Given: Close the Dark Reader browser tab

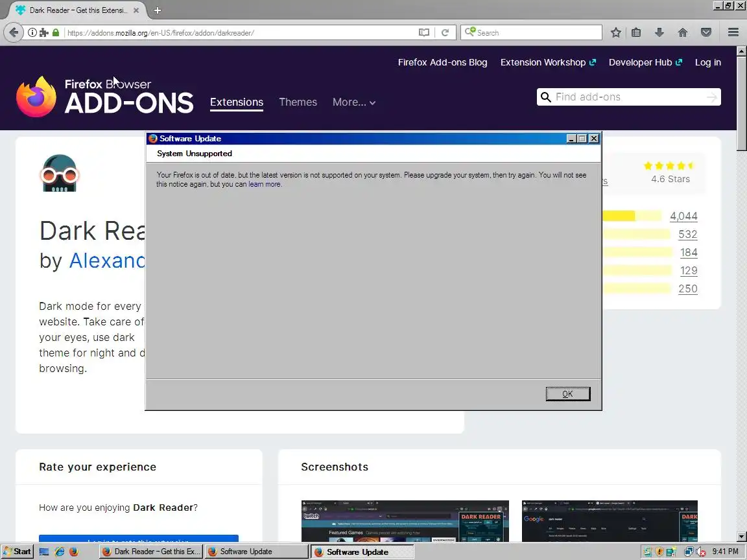Looking at the screenshot, I should (136, 10).
